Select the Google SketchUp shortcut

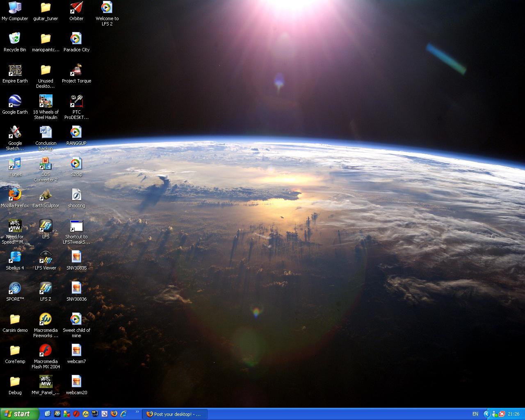point(15,138)
